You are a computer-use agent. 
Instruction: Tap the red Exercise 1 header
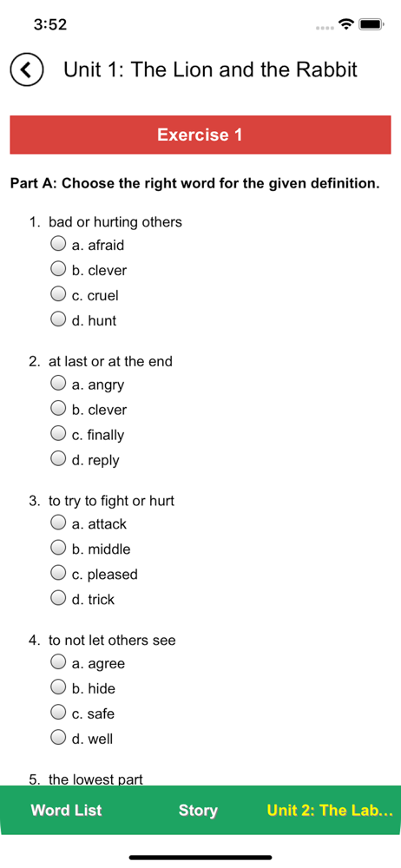[200, 135]
